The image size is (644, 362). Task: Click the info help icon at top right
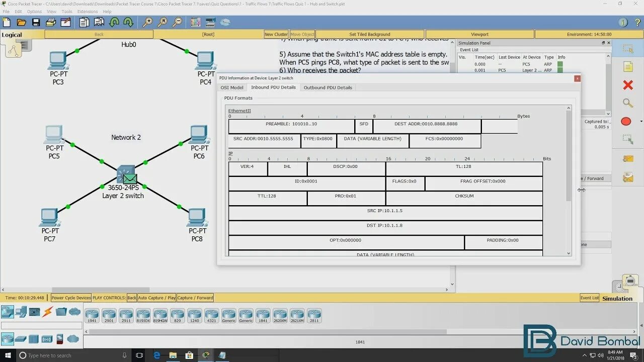(x=623, y=22)
